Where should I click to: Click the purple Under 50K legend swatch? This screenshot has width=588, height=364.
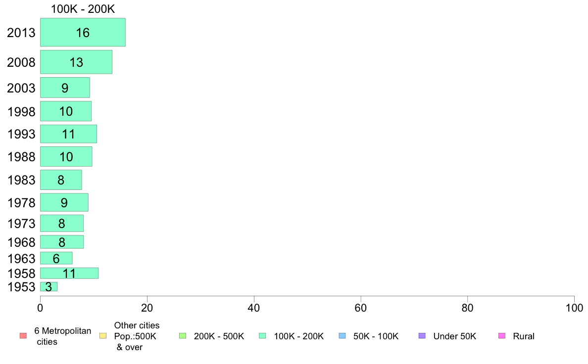click(x=422, y=336)
